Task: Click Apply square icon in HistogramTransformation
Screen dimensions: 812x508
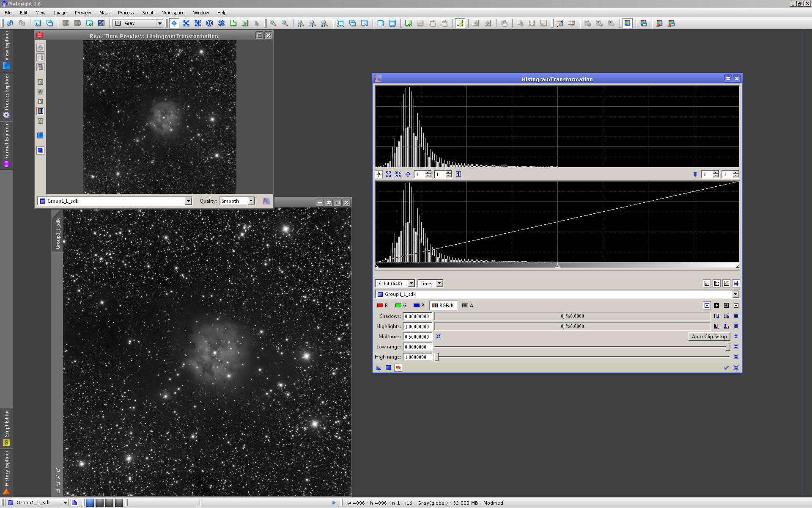Action: point(388,368)
